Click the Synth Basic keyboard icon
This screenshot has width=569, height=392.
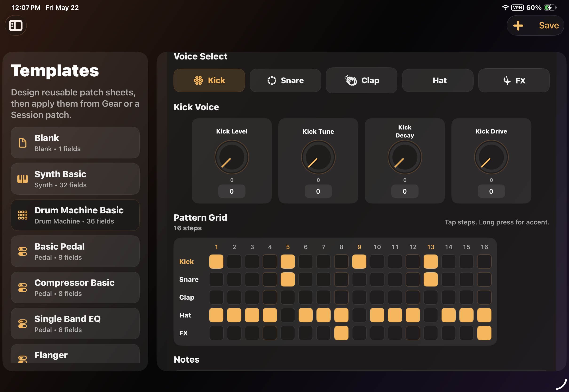click(x=23, y=179)
